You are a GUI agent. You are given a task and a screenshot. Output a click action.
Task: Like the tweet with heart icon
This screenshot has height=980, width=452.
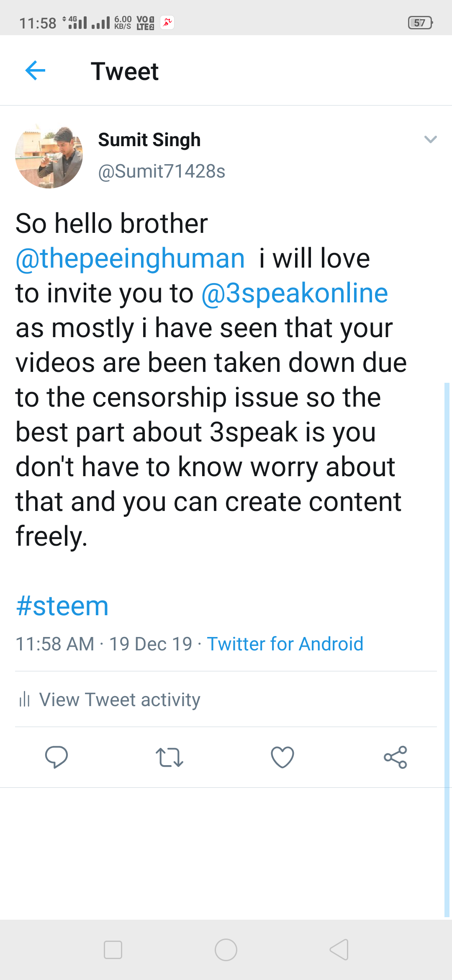[282, 757]
